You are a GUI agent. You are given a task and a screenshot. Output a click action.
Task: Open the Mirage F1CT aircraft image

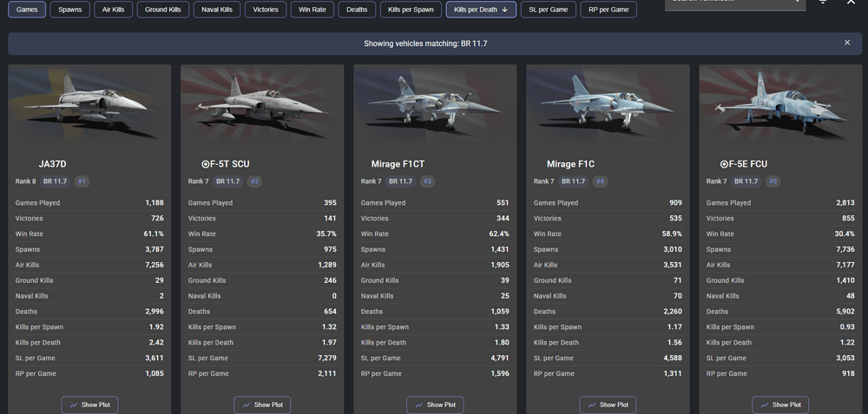pyautogui.click(x=435, y=105)
